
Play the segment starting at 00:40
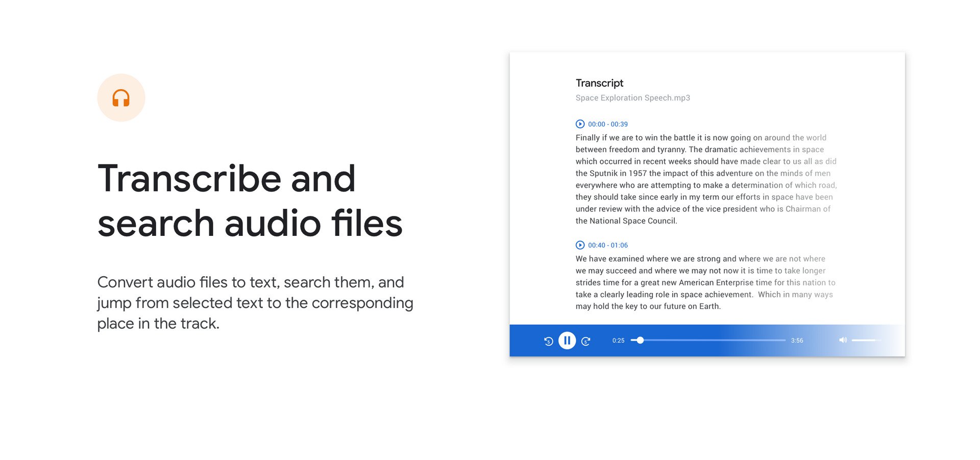(x=579, y=245)
